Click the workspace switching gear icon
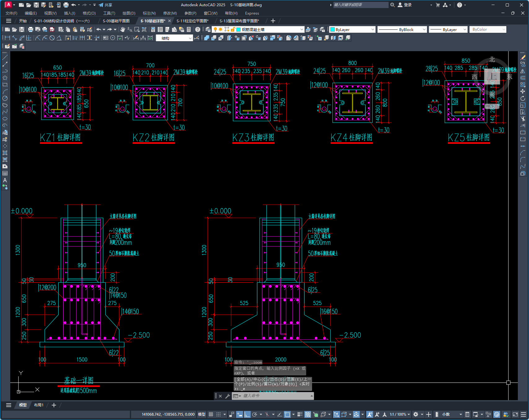 416,414
